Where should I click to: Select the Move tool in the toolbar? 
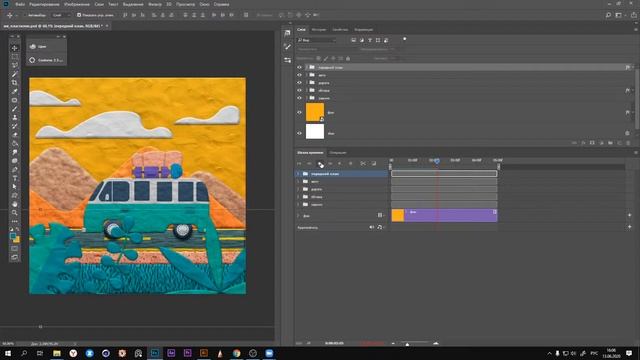click(15, 48)
